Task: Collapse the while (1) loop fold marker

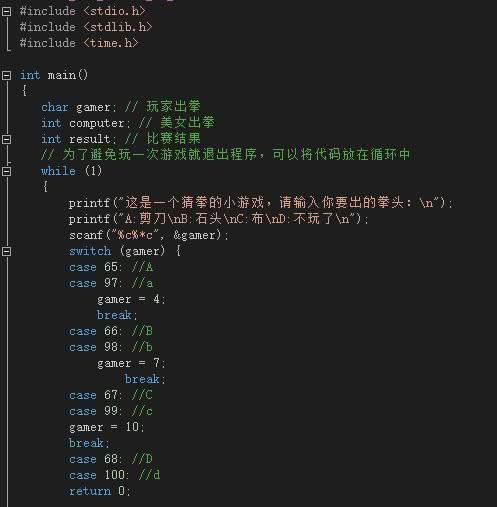Action: (x=6, y=171)
